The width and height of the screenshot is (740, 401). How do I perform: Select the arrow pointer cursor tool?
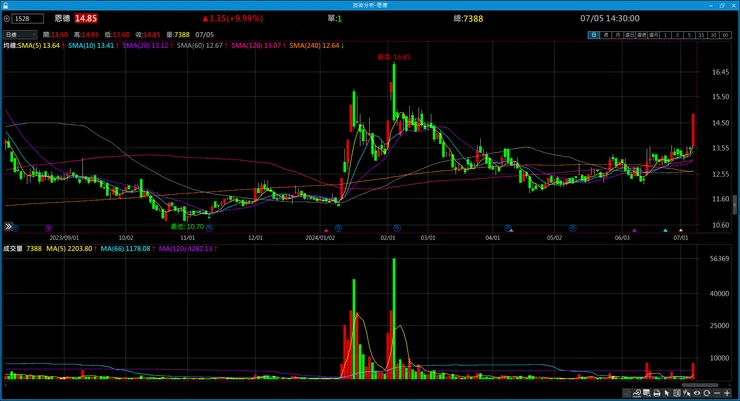[667, 393]
